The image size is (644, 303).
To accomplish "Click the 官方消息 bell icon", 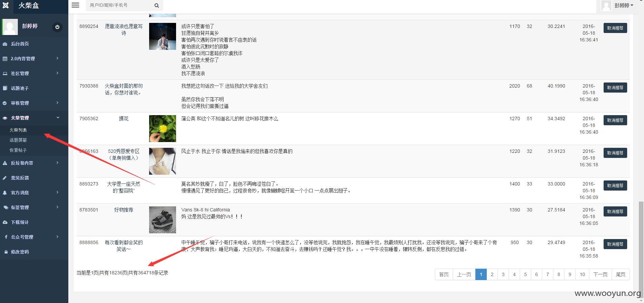I will pos(5,193).
